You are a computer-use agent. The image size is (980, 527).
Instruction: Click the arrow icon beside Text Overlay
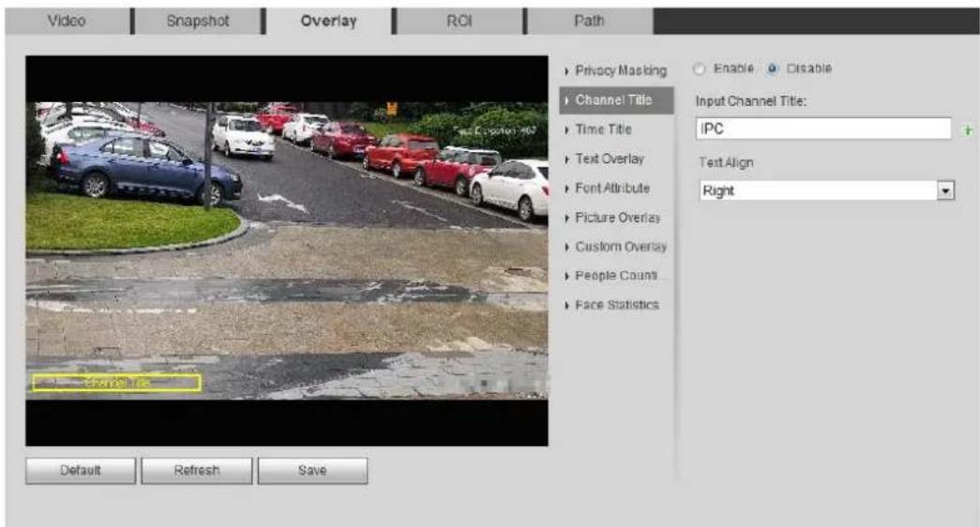point(566,159)
